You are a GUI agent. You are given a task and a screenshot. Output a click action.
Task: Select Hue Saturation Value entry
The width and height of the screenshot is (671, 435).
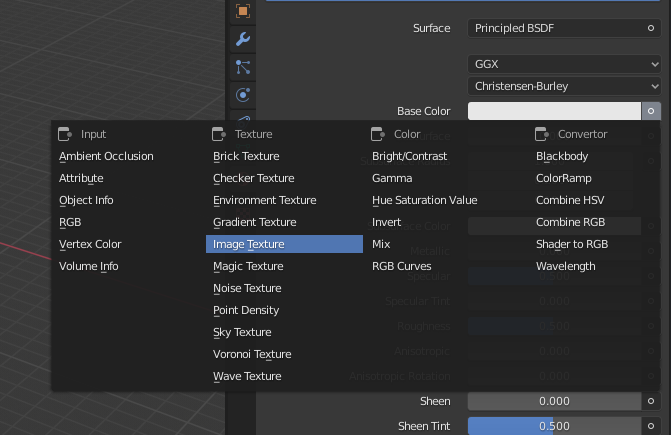pos(424,200)
